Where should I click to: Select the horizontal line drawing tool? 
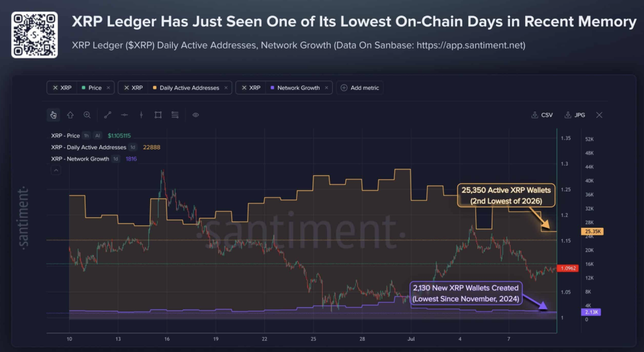click(x=125, y=115)
